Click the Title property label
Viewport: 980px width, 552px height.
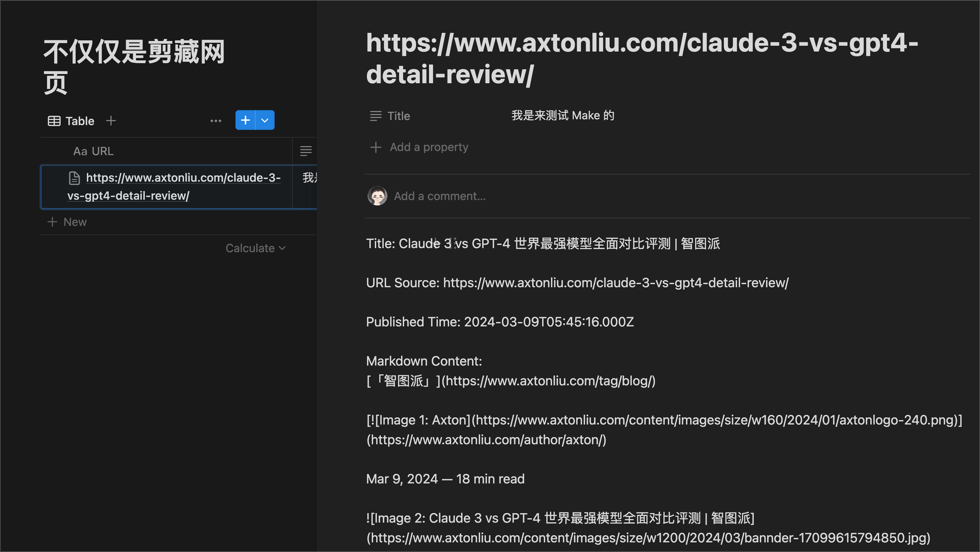click(398, 116)
